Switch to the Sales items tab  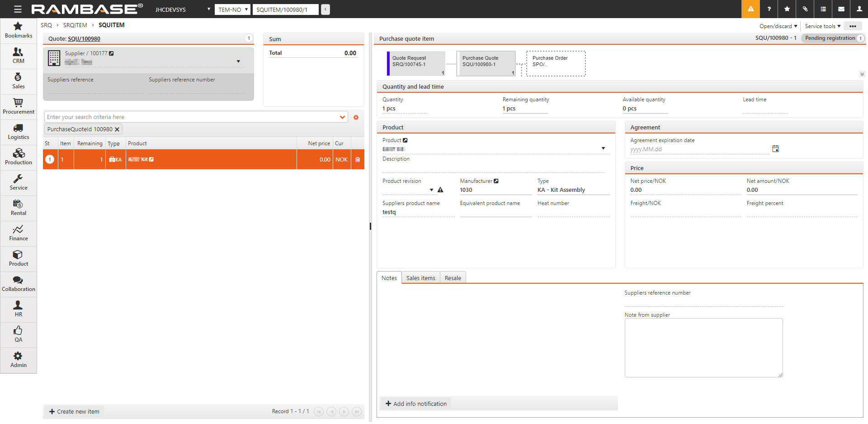coord(420,278)
